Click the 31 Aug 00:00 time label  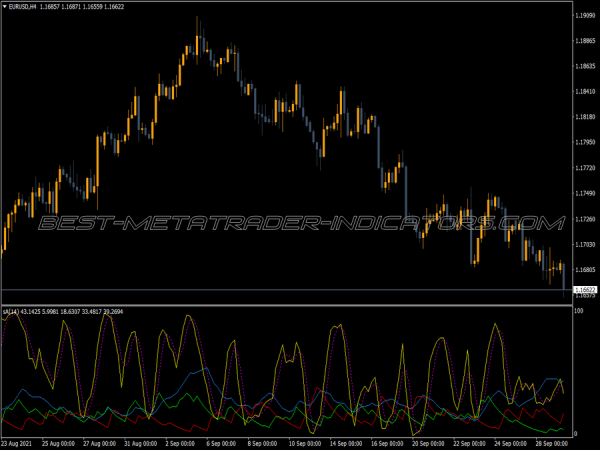point(140,444)
